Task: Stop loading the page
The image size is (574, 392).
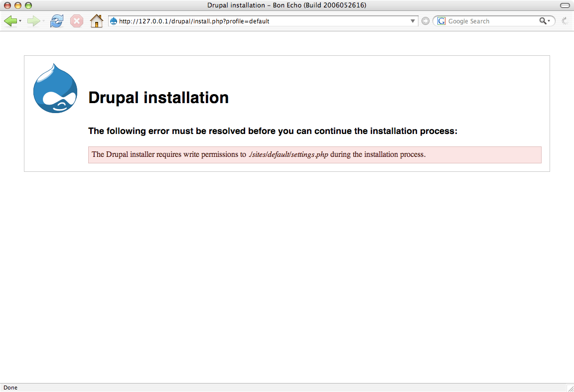Action: pyautogui.click(x=76, y=21)
